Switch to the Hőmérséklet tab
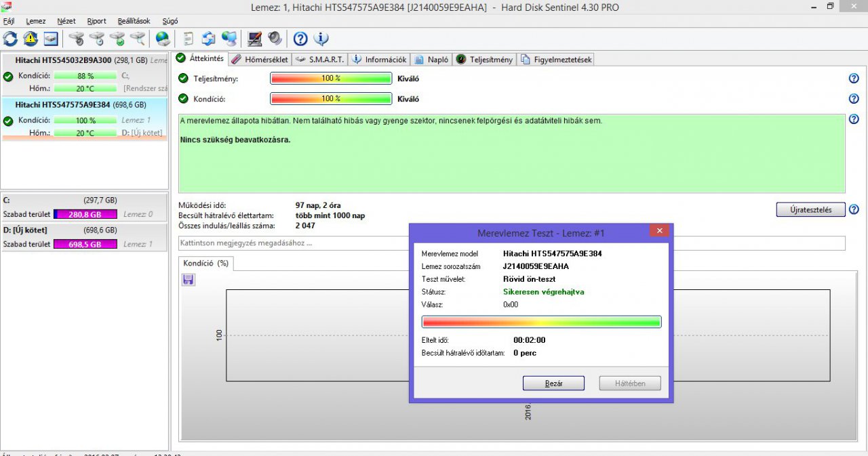This screenshot has height=456, width=868. coord(260,59)
